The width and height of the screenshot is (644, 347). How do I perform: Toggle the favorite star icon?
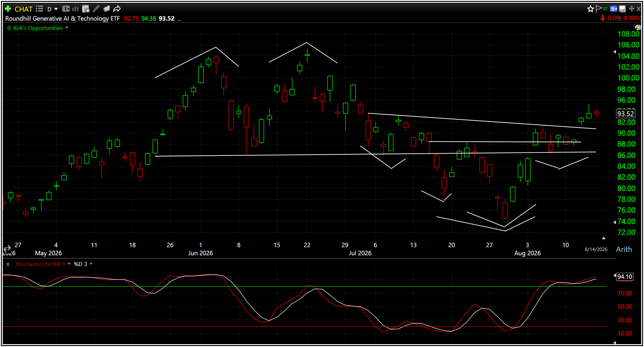pyautogui.click(x=590, y=9)
